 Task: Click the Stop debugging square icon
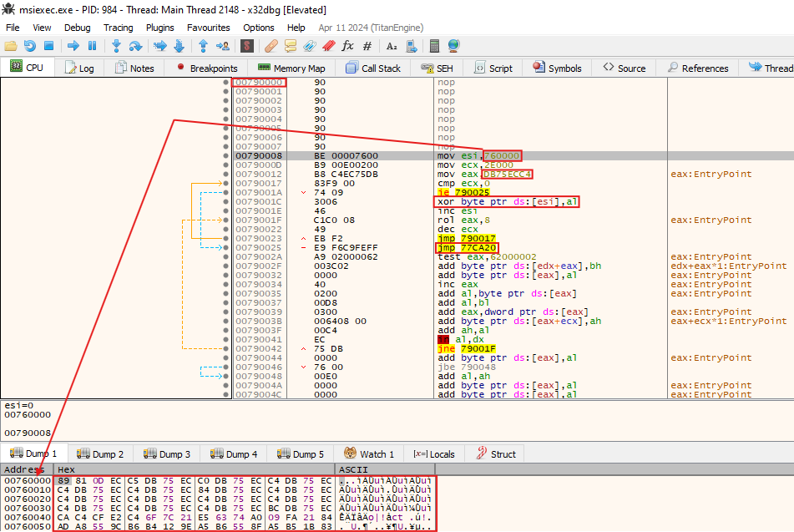(x=48, y=46)
